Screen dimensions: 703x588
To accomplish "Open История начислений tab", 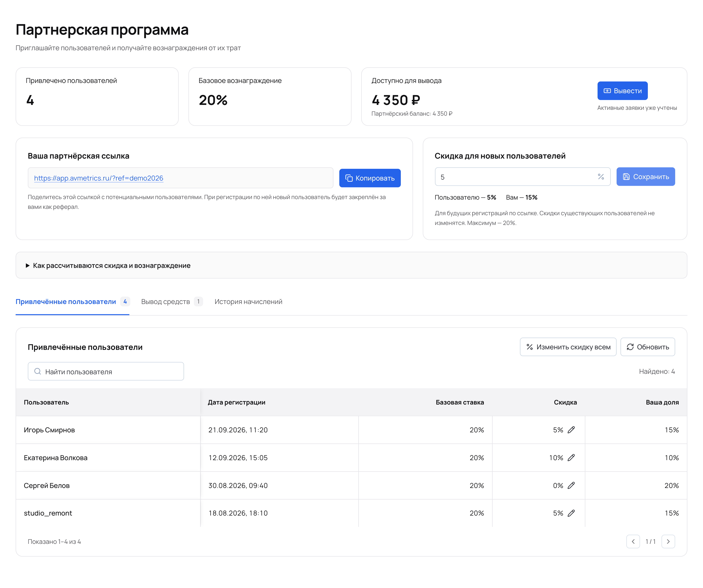I will tap(248, 302).
